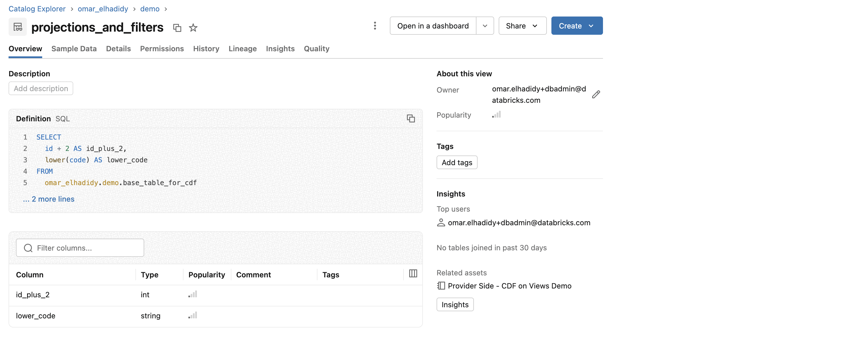Star the view as favorite
868x344 pixels.
point(193,28)
